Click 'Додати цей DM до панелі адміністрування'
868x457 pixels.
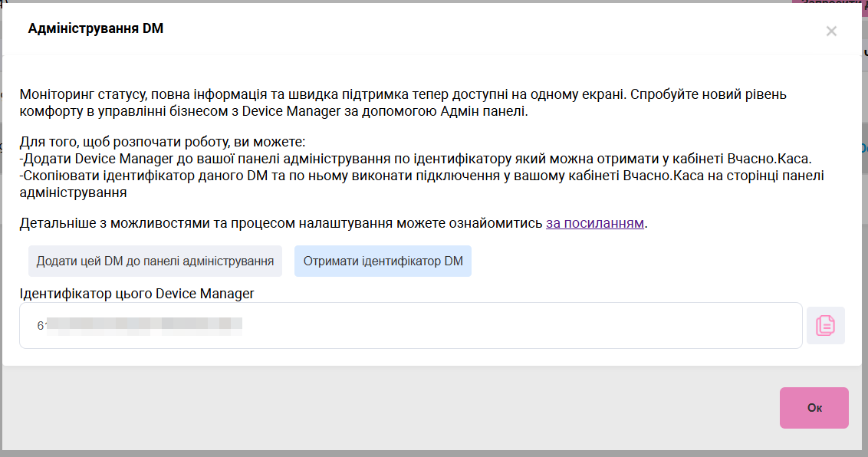[155, 261]
